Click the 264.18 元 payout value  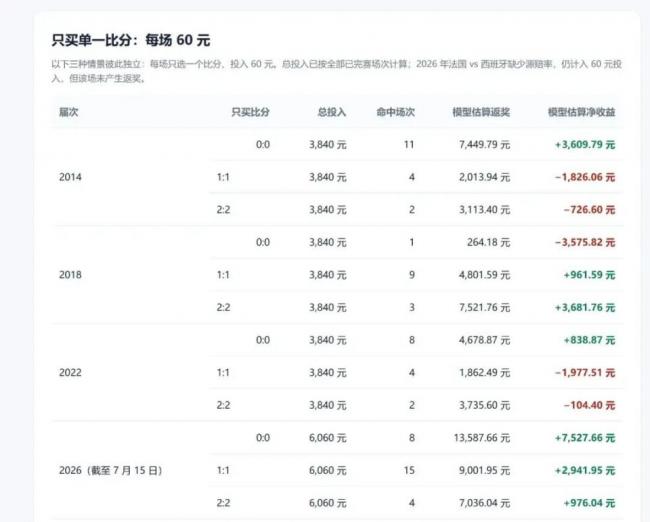[488, 242]
